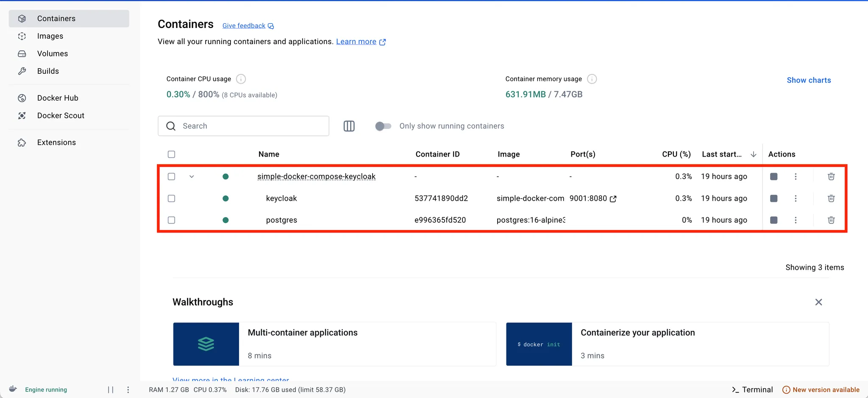Open the keycloak container
The width and height of the screenshot is (868, 398).
(x=281, y=199)
